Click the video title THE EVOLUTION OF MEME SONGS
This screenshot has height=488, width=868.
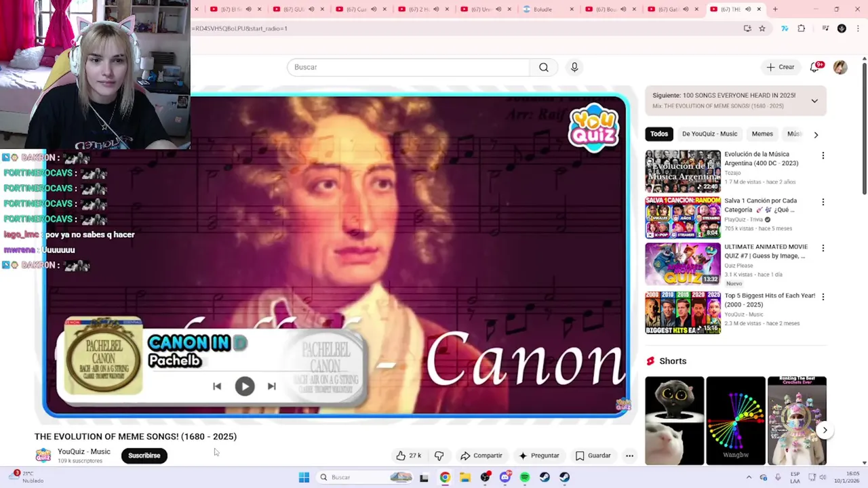point(136,436)
